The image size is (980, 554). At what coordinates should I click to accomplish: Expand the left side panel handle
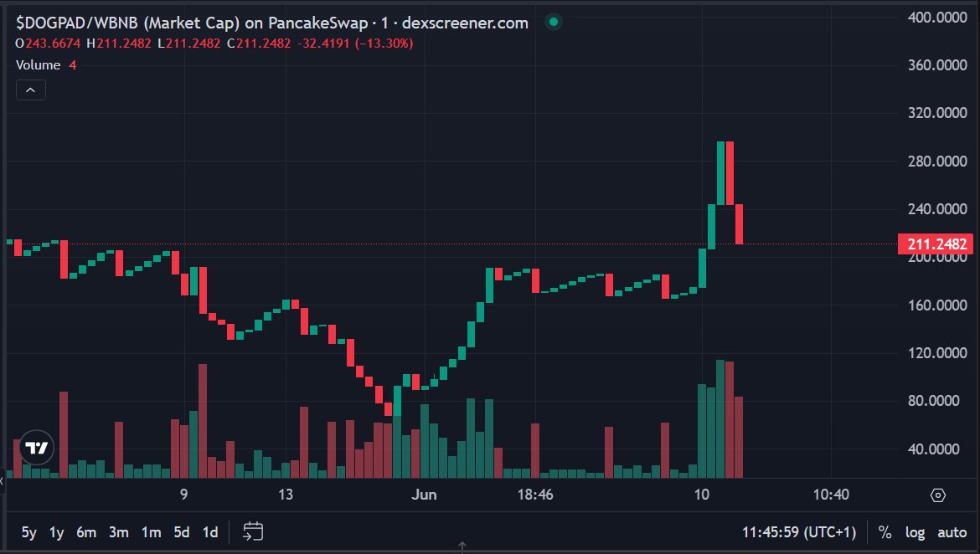click(x=3, y=480)
